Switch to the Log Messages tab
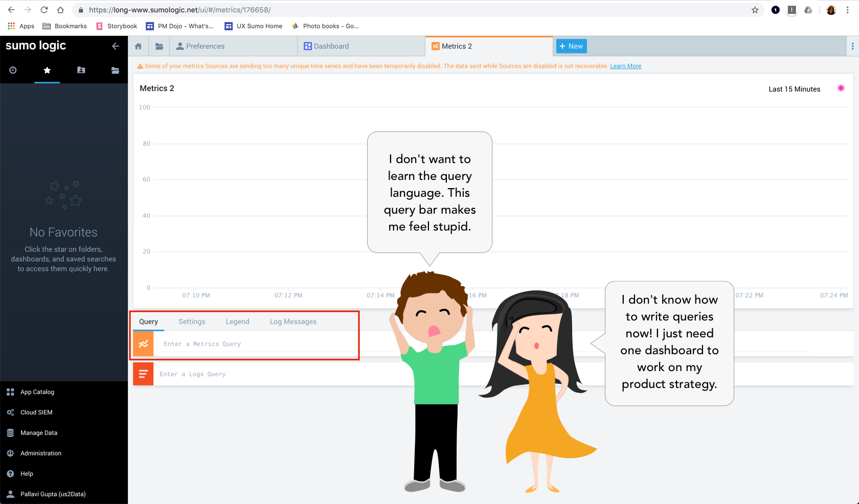Viewport: 859px width, 504px height. (293, 322)
